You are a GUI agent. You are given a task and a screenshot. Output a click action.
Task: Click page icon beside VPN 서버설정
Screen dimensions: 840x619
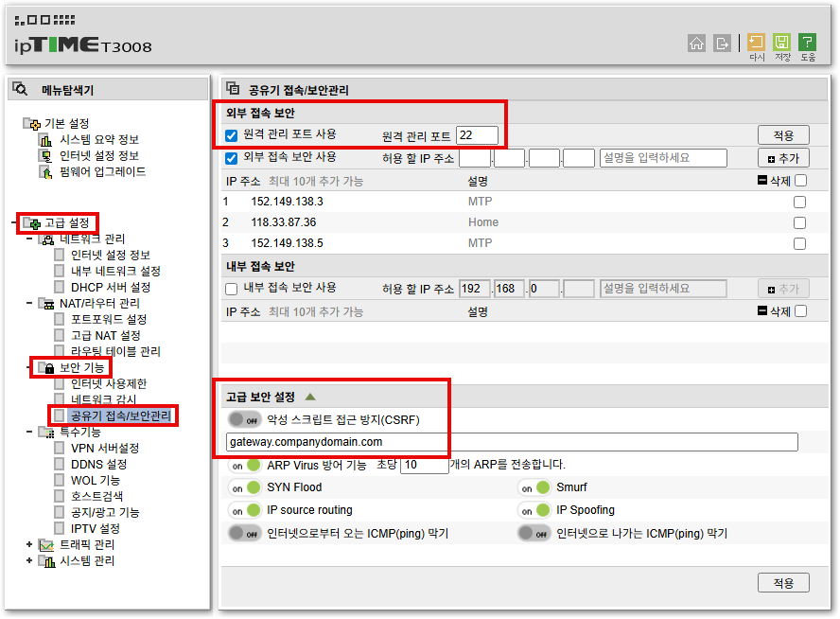coord(60,448)
